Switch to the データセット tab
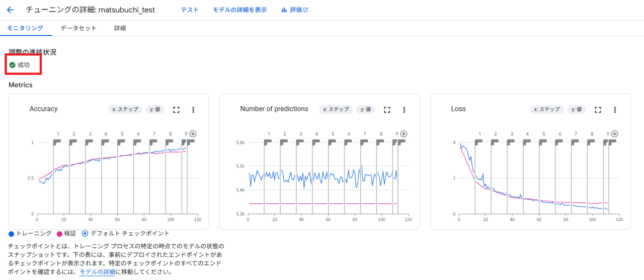This screenshot has height=280, width=644. pos(78,28)
